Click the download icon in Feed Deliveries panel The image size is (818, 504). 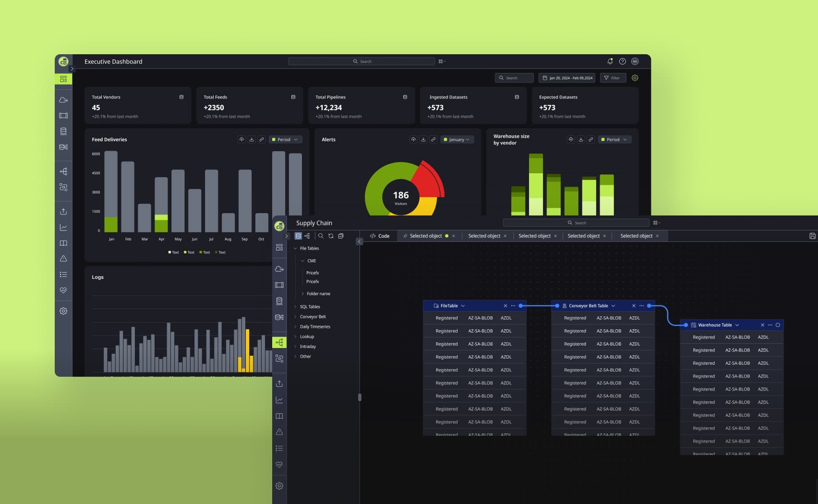(252, 140)
